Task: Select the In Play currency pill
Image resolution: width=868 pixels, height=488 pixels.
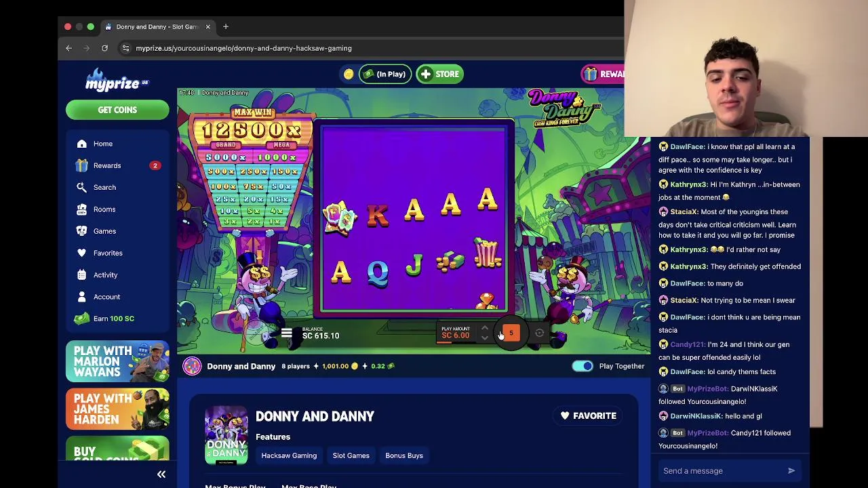Action: tap(385, 74)
